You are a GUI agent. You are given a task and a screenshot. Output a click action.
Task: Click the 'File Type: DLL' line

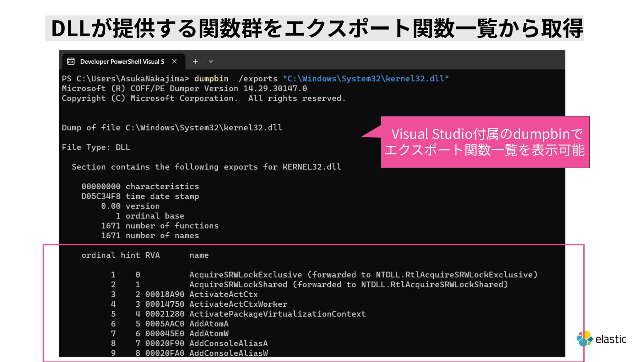click(x=96, y=147)
